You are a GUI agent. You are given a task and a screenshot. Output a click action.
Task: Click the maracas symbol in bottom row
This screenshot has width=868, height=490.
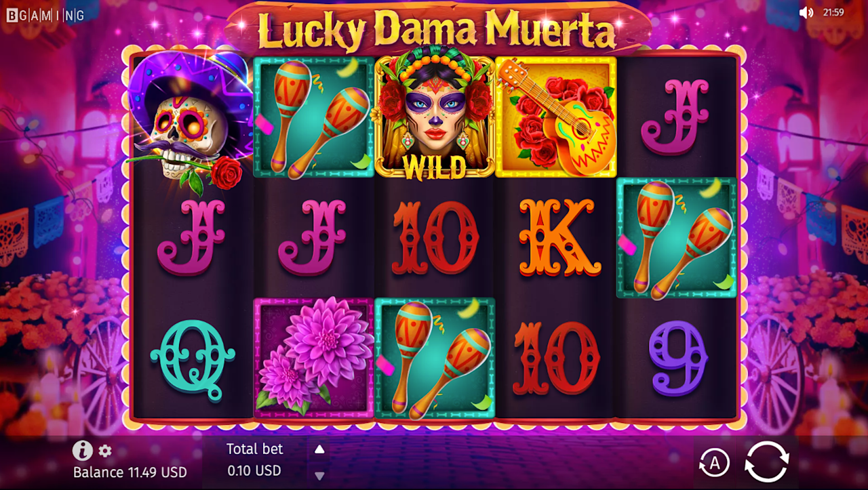(435, 358)
